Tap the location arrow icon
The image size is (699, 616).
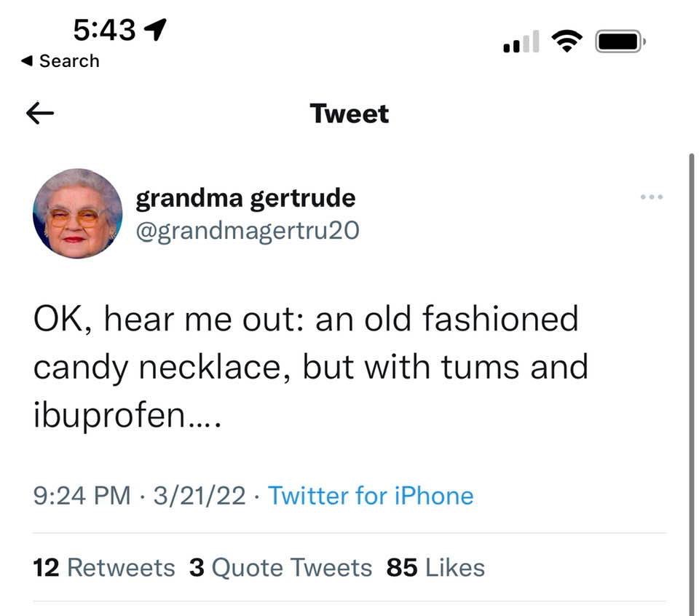pos(155,28)
